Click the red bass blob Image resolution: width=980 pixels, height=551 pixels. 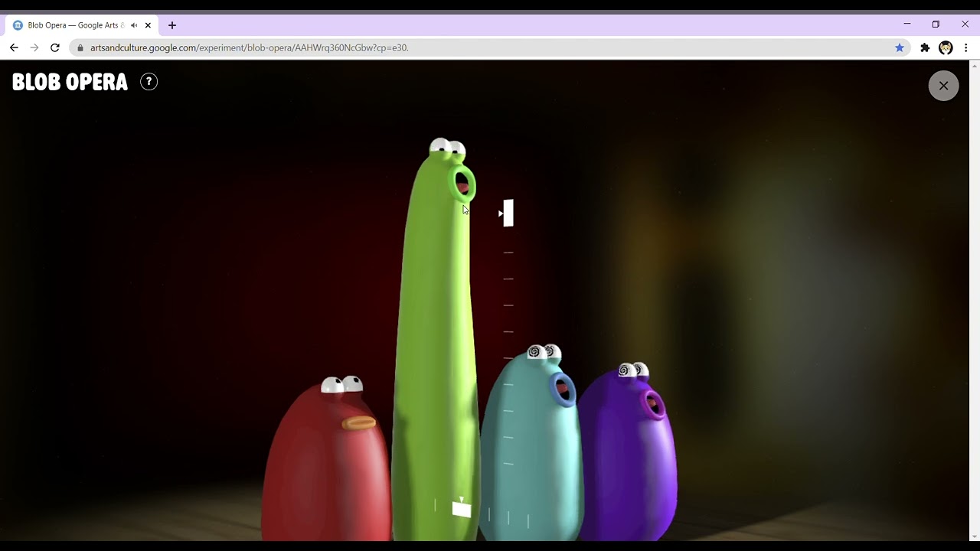coord(328,459)
